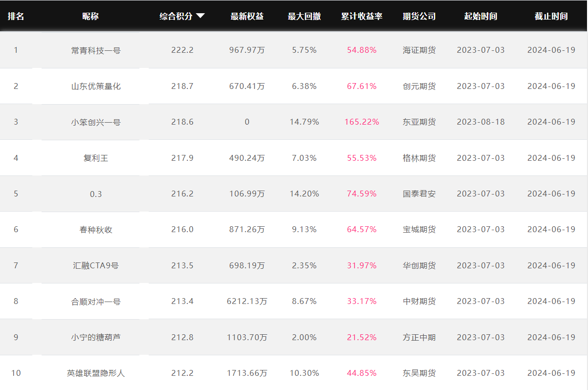The image size is (588, 390).
Task: Select drawdown value 14.79%
Action: point(304,122)
